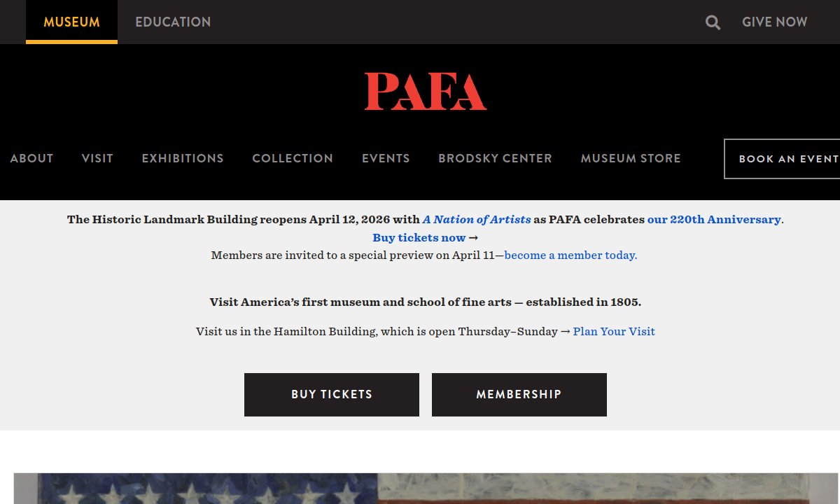Open the Give Now link
The width and height of the screenshot is (840, 504).
click(x=774, y=22)
